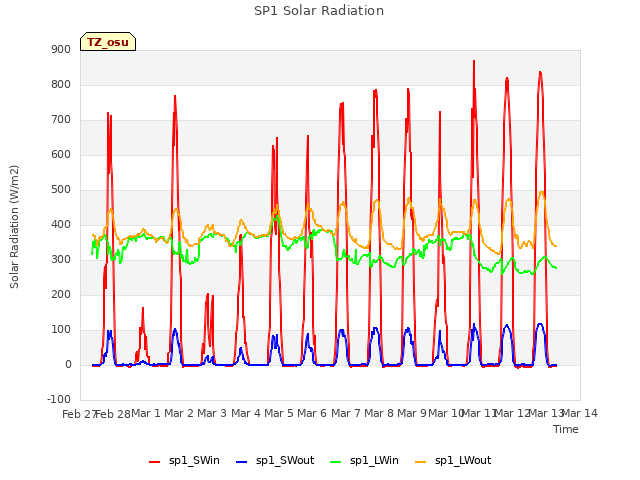Click the small red SWin peak on Mar 1

point(143,308)
